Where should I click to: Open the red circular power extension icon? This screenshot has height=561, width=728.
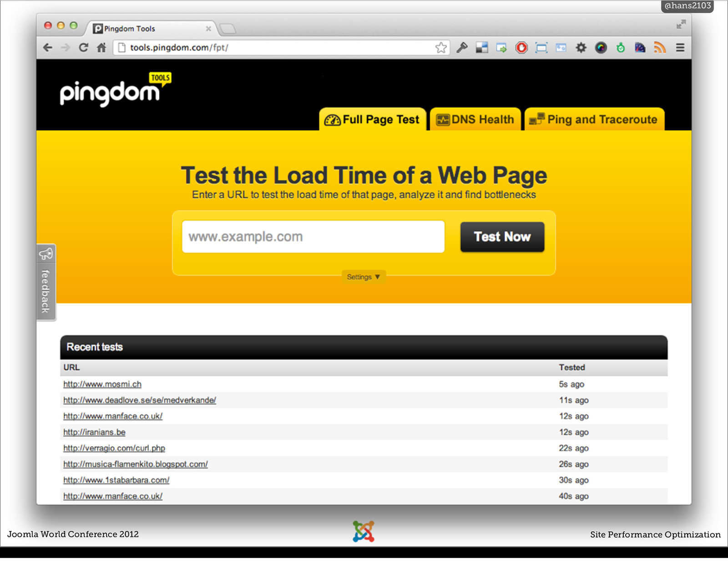click(521, 47)
